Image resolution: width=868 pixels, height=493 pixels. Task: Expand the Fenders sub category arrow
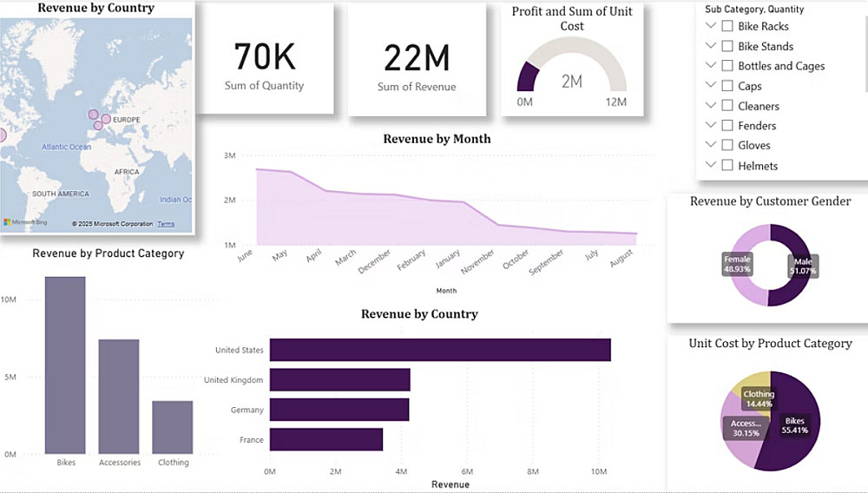click(712, 125)
